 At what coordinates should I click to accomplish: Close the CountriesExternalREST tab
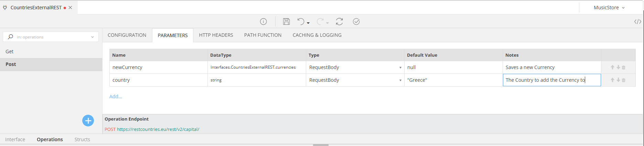(70, 8)
